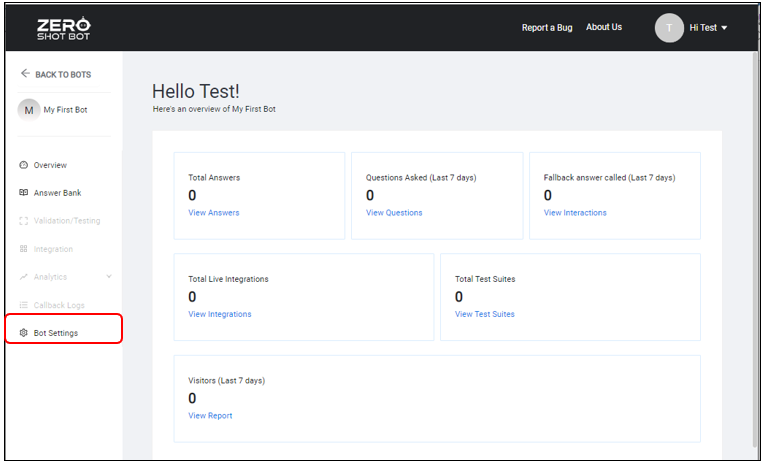Click the Total Live Integrations label
The height and width of the screenshot is (464, 764).
[x=228, y=279]
